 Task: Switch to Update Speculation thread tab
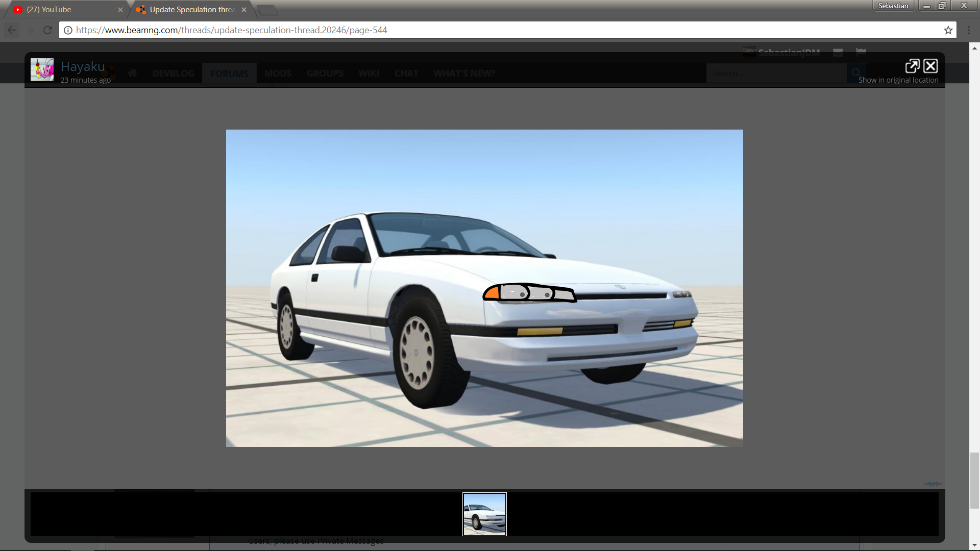point(191,10)
